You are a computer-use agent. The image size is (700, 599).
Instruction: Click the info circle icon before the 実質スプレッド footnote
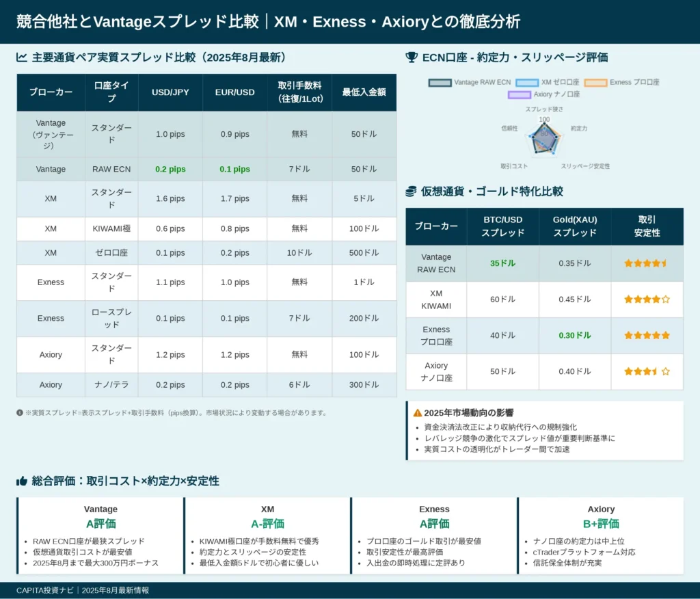point(20,413)
